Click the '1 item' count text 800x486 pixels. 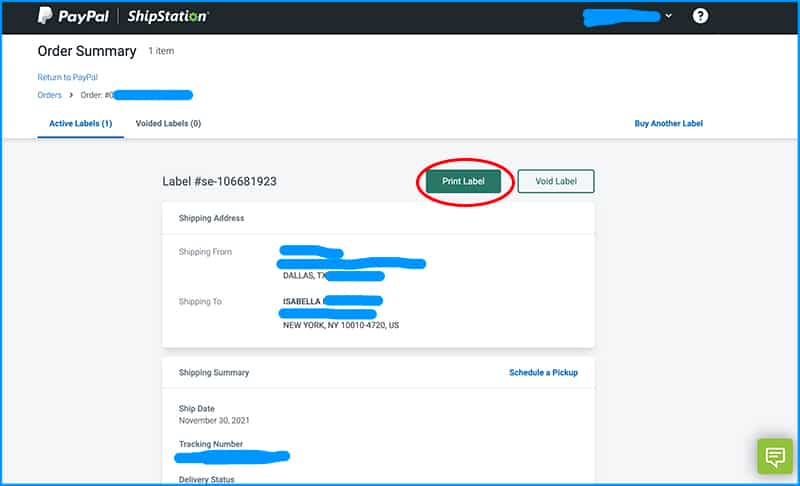tap(161, 51)
